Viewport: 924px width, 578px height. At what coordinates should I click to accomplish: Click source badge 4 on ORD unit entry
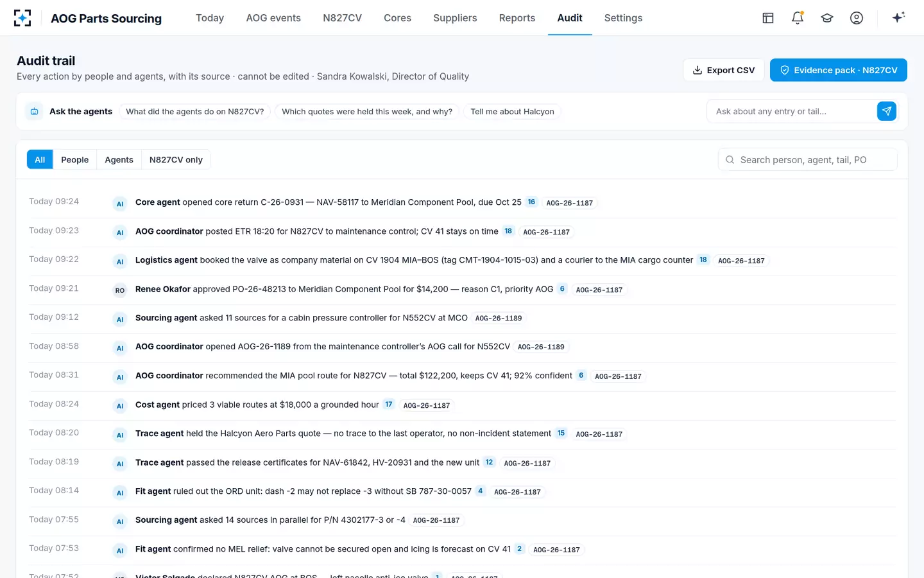(481, 491)
